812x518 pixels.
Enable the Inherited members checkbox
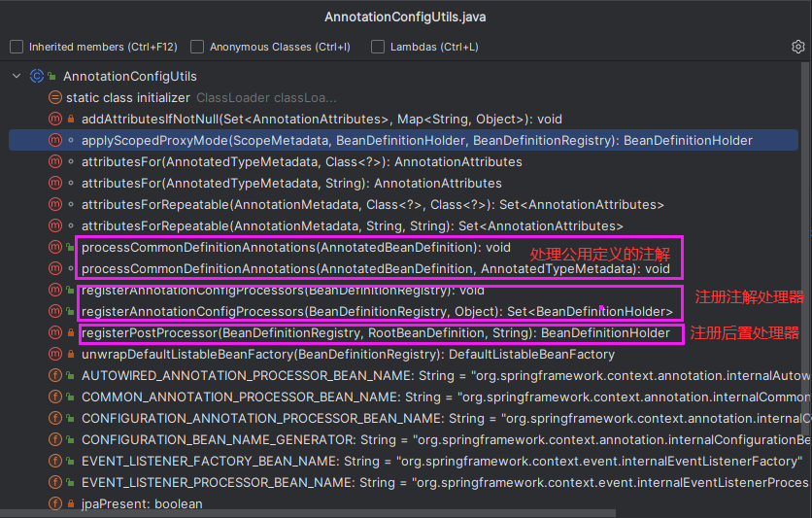[17, 47]
